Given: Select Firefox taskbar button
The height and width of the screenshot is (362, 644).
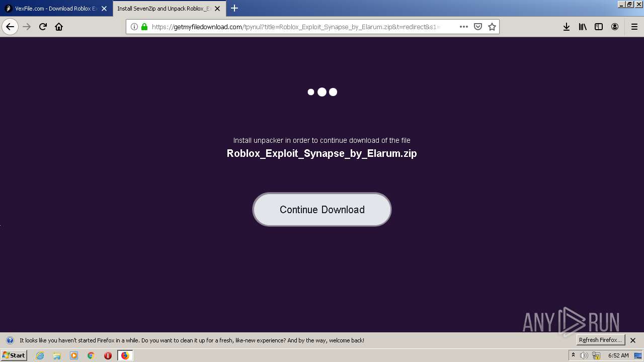Looking at the screenshot, I should tap(125, 355).
